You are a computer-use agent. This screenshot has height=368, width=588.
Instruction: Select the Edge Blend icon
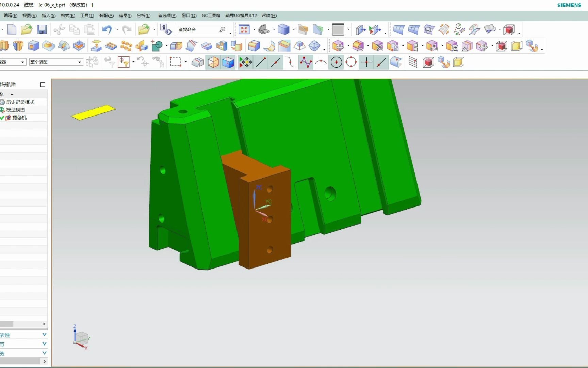tap(254, 46)
